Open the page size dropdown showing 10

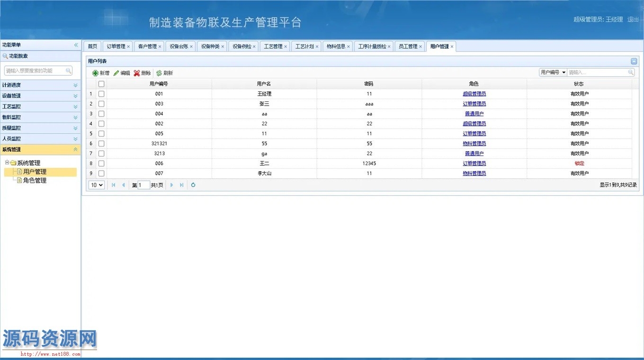click(97, 185)
